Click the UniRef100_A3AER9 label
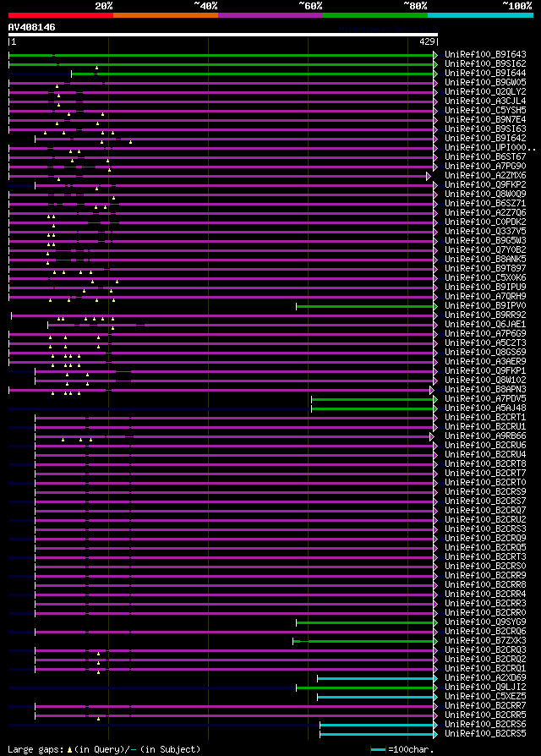 (485, 362)
